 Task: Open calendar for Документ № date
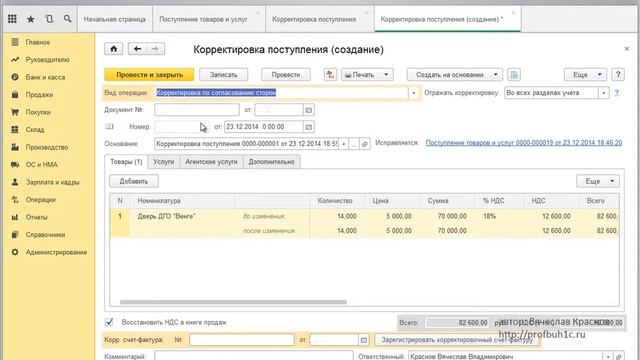click(309, 110)
